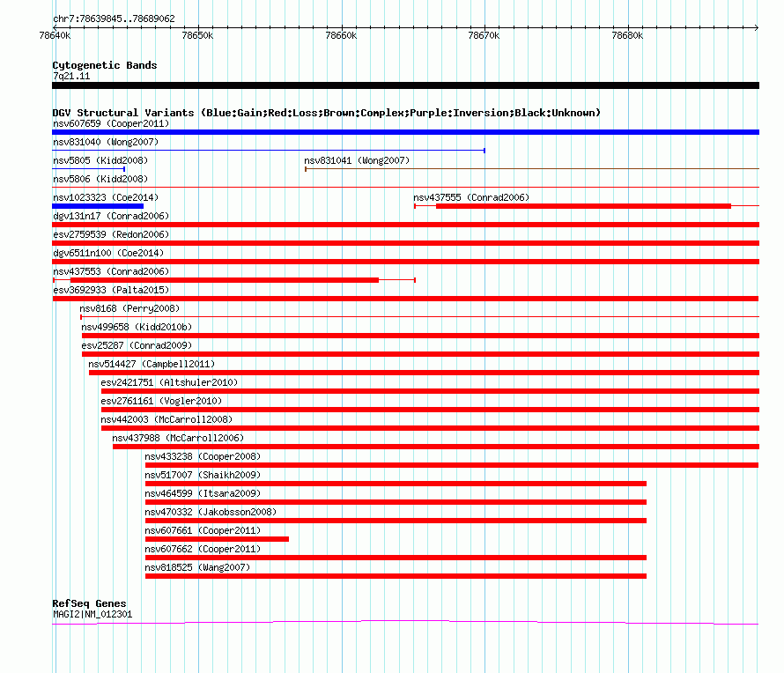The width and height of the screenshot is (784, 673).
Task: Open variant nsv514427 (Campbell2011)
Action: click(152, 364)
